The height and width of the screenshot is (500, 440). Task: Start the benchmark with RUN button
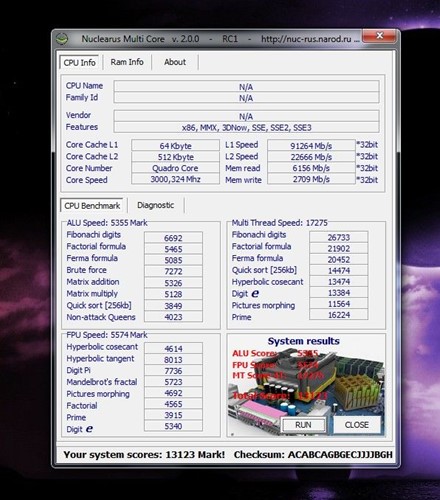tap(303, 425)
